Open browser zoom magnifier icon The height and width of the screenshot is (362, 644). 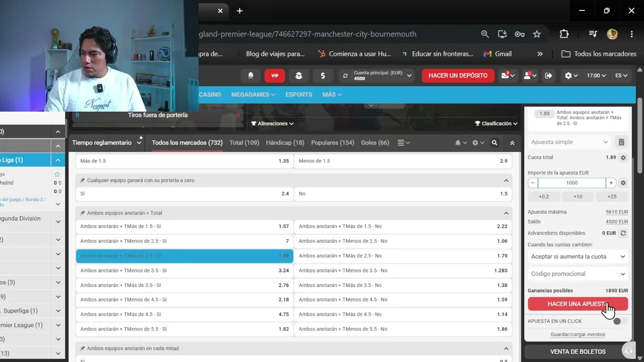pyautogui.click(x=485, y=34)
